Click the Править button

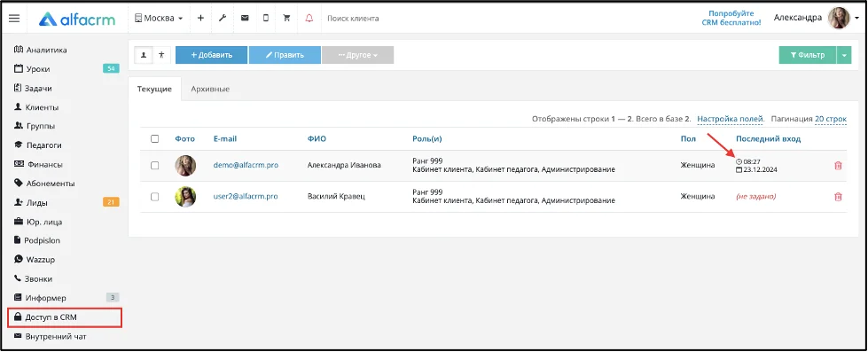[285, 55]
